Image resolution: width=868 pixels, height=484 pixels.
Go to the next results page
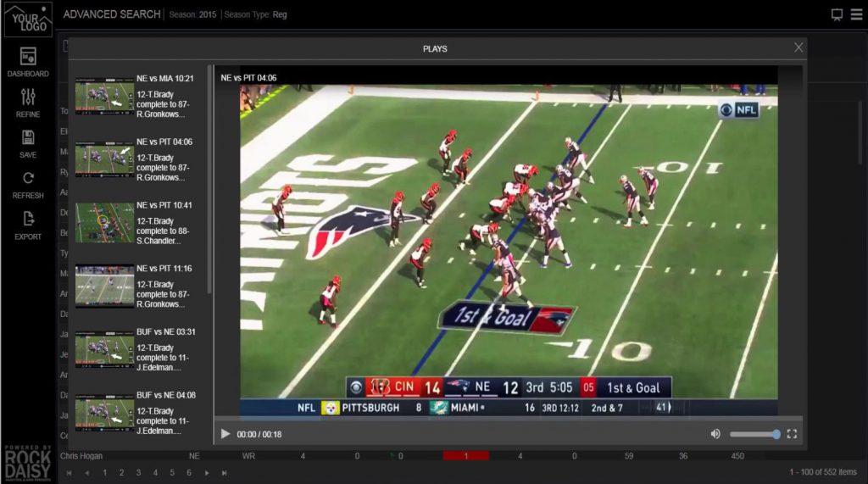click(x=207, y=472)
